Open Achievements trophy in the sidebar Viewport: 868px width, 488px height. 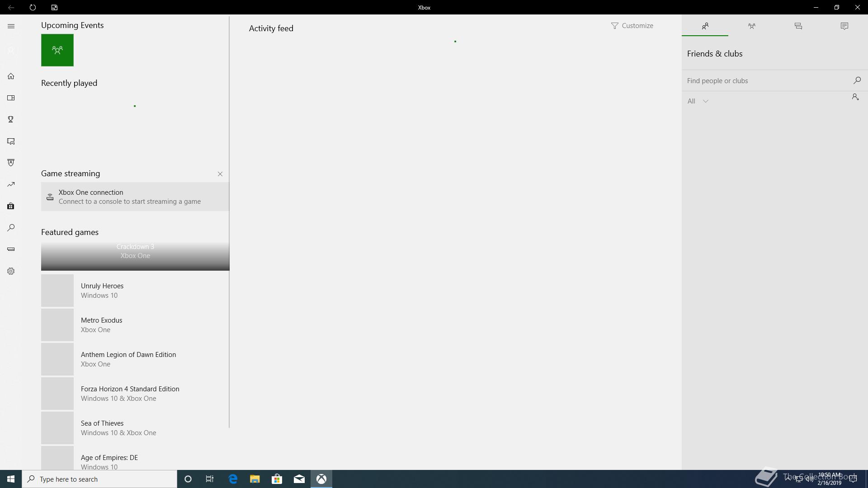coord(11,119)
